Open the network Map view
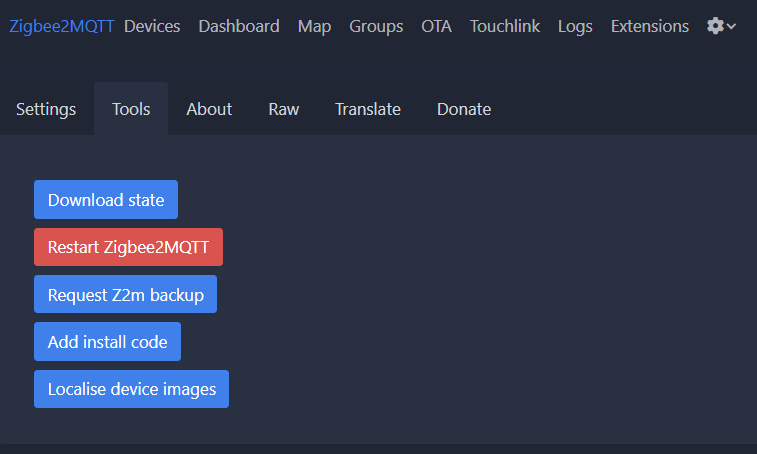This screenshot has width=757, height=454. pos(314,26)
